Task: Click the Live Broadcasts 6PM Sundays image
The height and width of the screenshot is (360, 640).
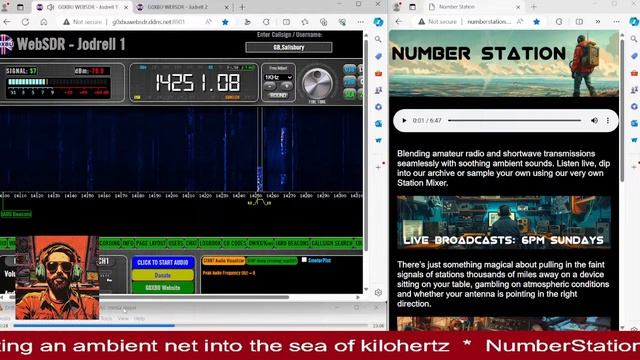Action: coord(504,222)
